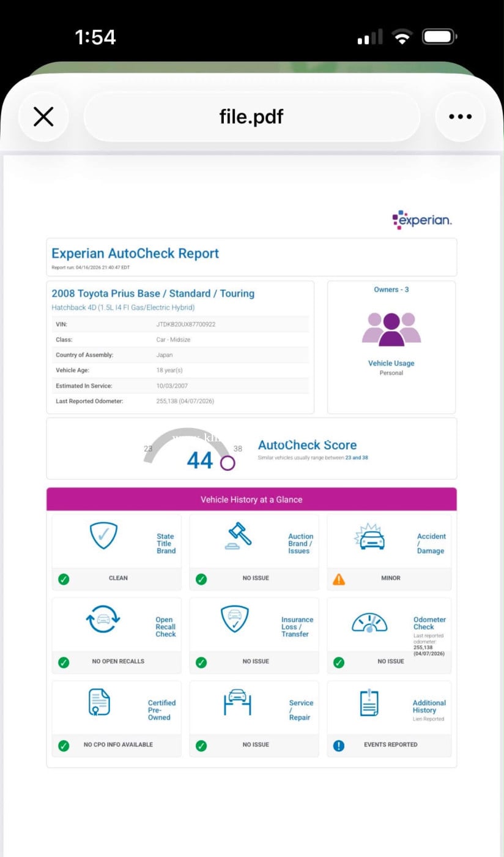Tap the CLEAN title status text
504x857 pixels.
click(x=118, y=578)
